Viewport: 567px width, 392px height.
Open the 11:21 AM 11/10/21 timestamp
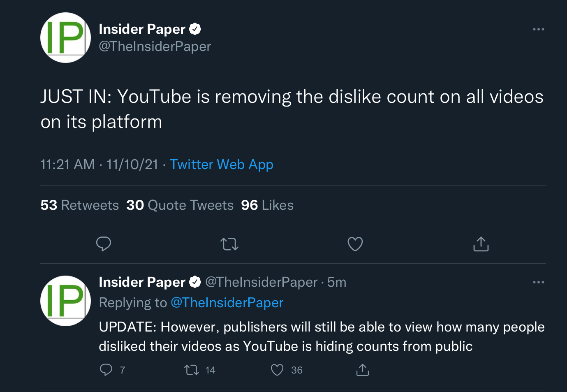(x=99, y=165)
